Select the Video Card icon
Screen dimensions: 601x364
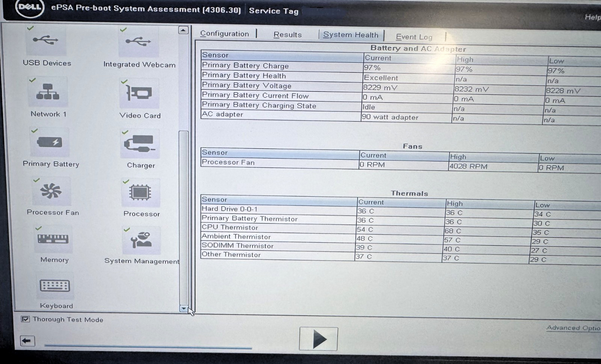[x=139, y=94]
